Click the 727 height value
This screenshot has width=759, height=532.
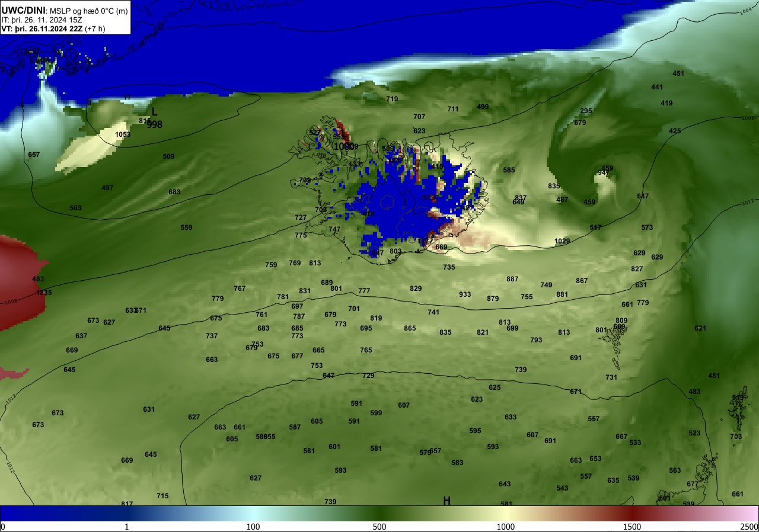[301, 217]
